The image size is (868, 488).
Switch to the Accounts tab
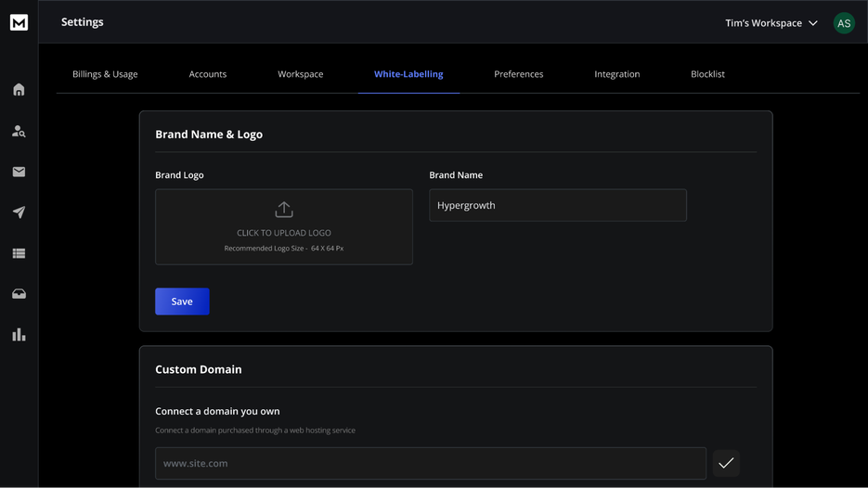tap(208, 74)
